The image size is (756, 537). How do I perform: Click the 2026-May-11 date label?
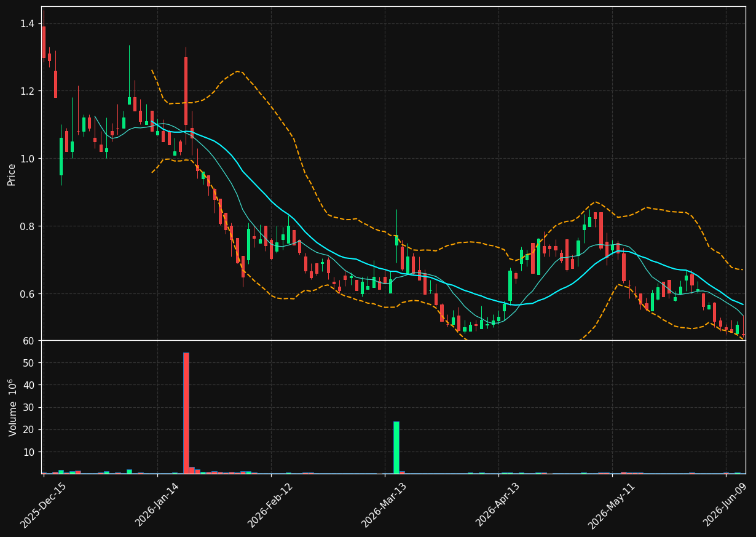pyautogui.click(x=612, y=505)
